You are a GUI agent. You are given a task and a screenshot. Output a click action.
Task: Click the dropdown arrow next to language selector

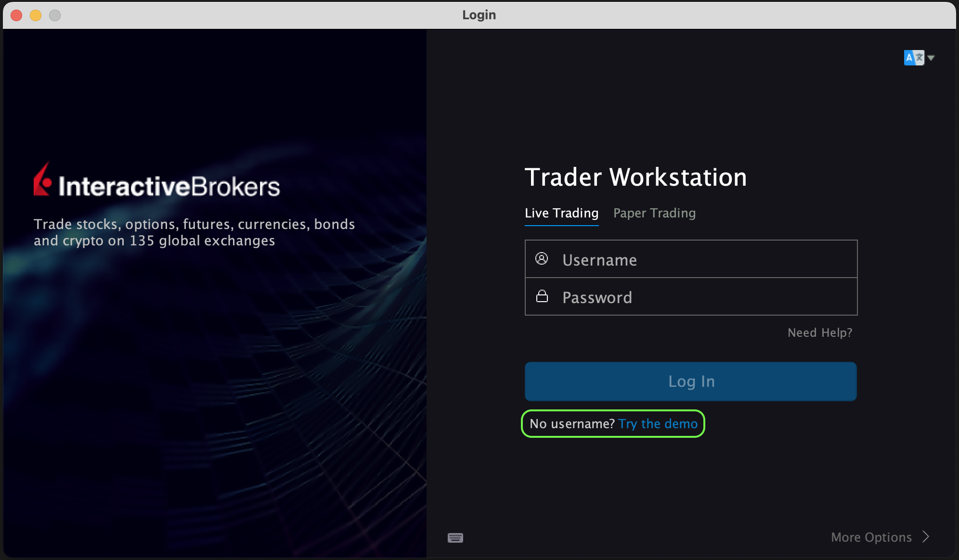pyautogui.click(x=930, y=58)
